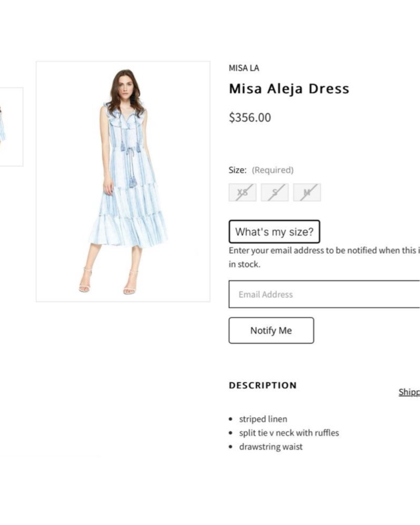Focus the Email Address input field

[324, 295]
